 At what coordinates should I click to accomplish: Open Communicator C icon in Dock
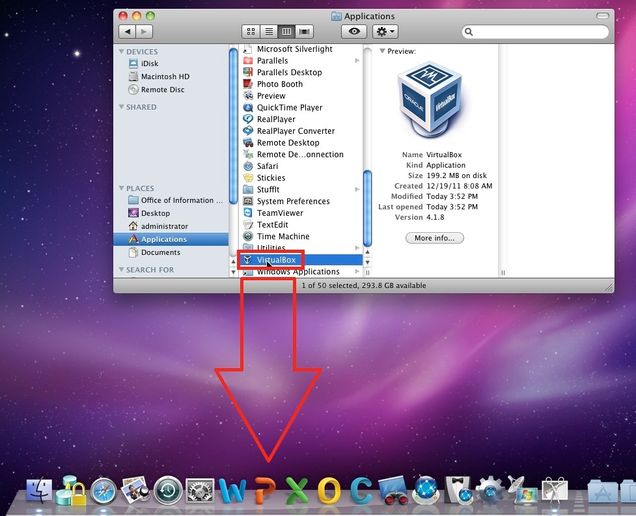point(361,490)
